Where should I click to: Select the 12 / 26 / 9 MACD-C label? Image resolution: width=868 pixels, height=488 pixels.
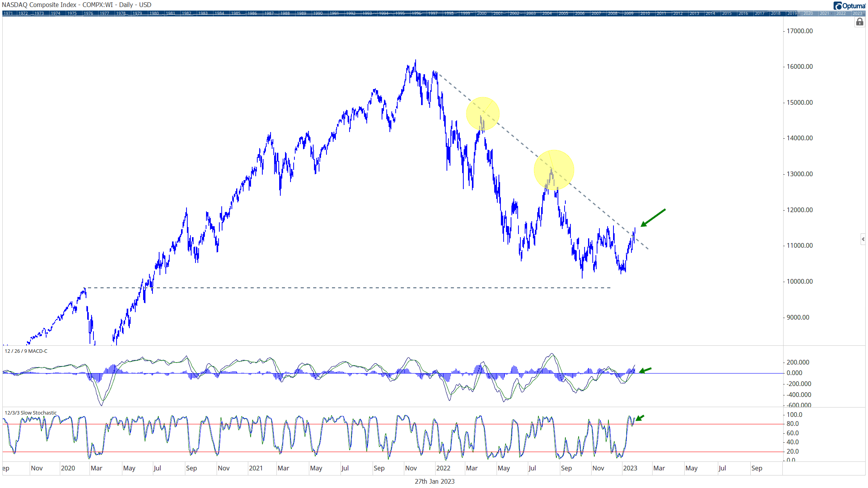pos(26,351)
